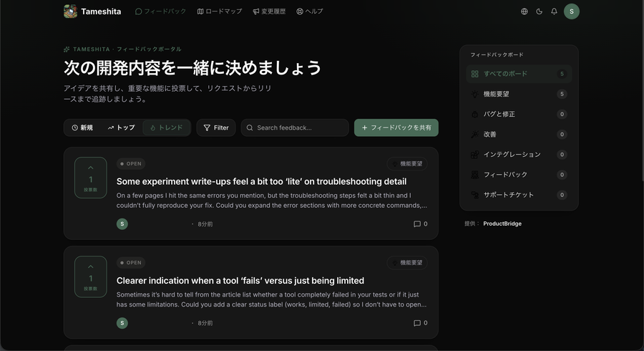This screenshot has width=644, height=351.
Task: Click the サポートチケット icon
Action: pyautogui.click(x=475, y=195)
